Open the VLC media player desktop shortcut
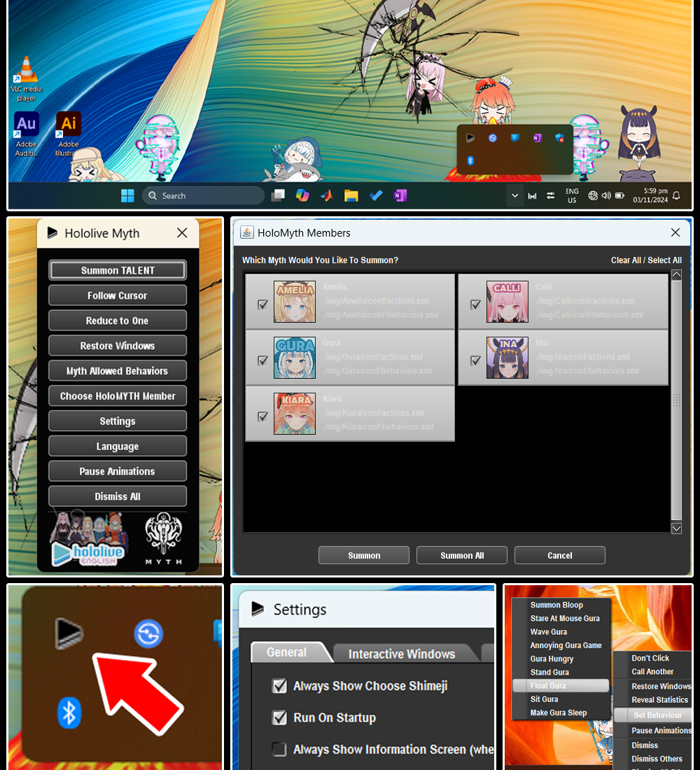700x770 pixels. coord(27,78)
